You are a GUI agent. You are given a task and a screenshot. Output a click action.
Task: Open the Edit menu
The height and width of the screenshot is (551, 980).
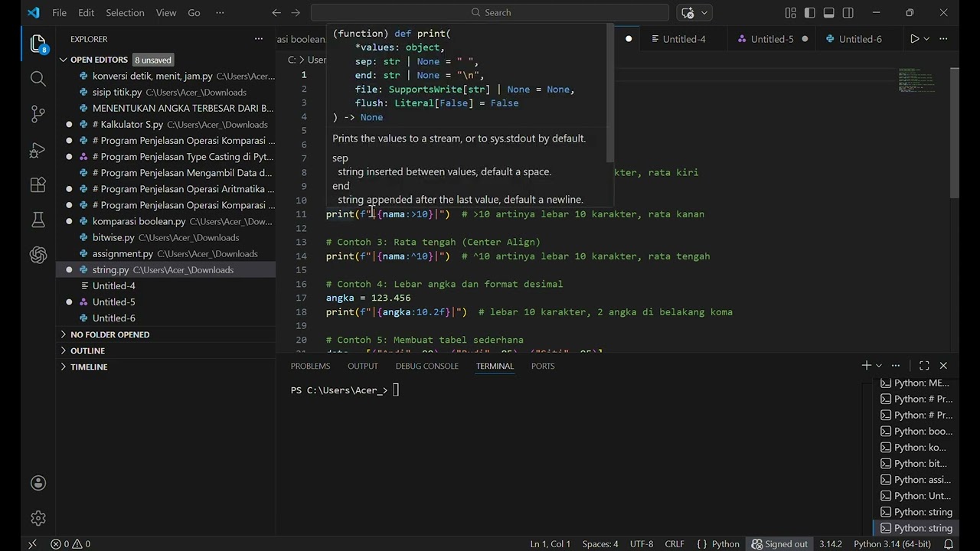point(87,12)
